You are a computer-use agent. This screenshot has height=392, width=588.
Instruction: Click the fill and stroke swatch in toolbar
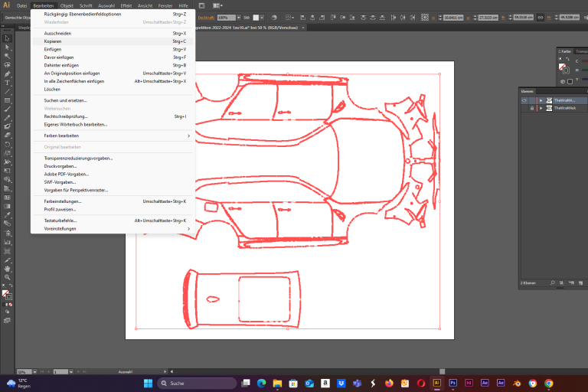point(7,295)
